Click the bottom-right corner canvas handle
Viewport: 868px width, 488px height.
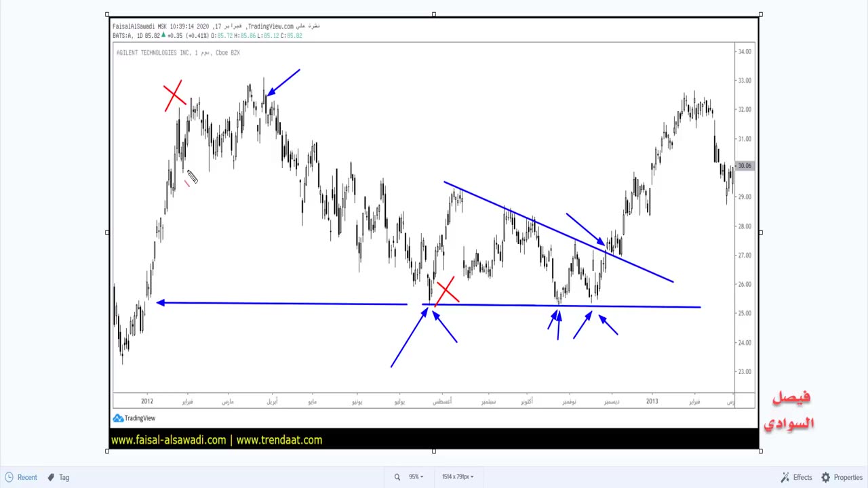click(761, 451)
